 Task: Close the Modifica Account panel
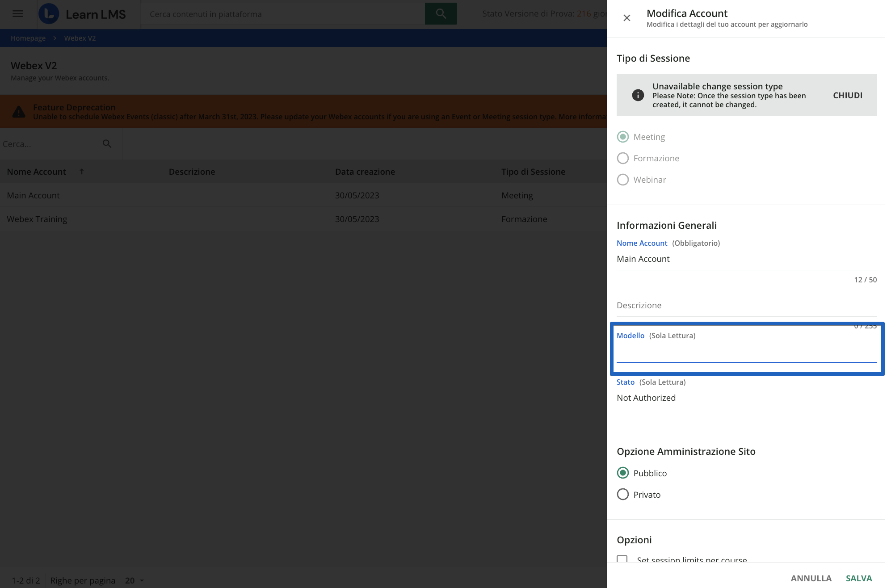pyautogui.click(x=626, y=18)
